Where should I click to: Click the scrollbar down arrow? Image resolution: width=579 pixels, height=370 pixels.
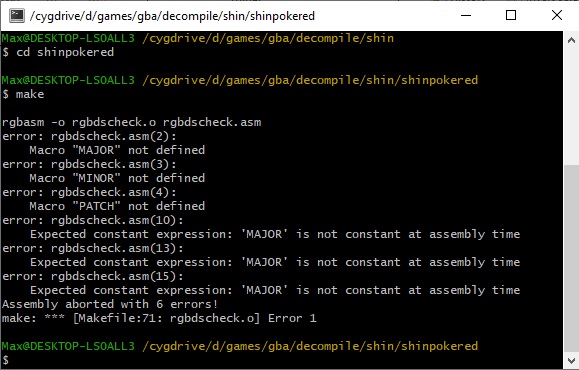(571, 360)
